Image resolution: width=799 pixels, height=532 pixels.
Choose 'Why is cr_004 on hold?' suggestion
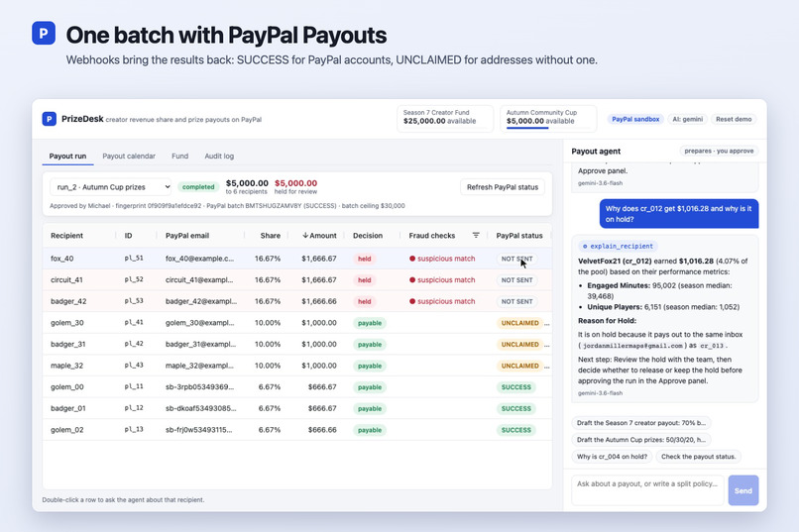coord(612,456)
